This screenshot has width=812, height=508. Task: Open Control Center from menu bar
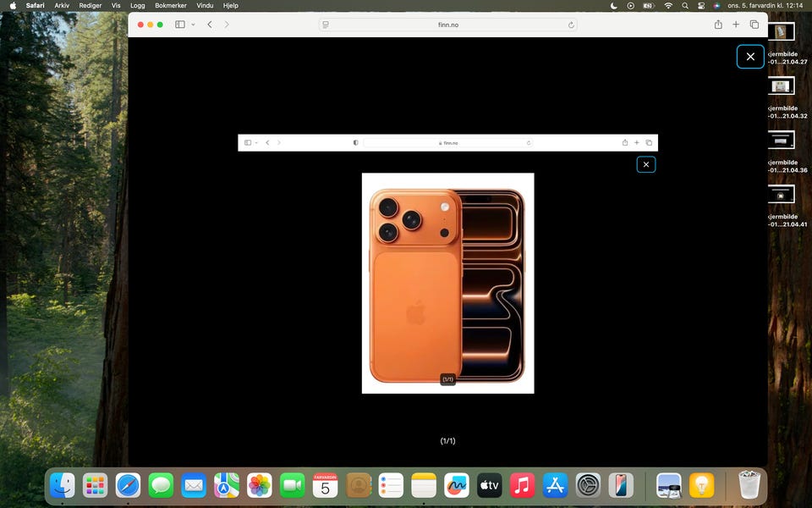[x=701, y=5]
